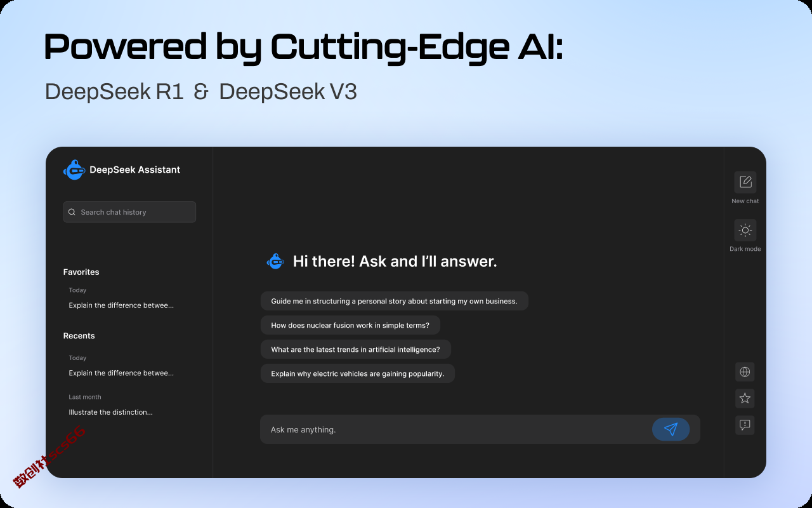812x508 pixels.
Task: Open the feedback speech bubble icon
Action: coord(745,425)
